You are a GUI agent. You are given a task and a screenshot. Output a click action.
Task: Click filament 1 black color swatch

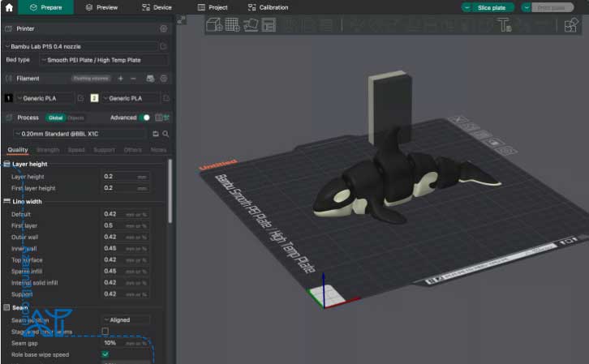coord(8,98)
